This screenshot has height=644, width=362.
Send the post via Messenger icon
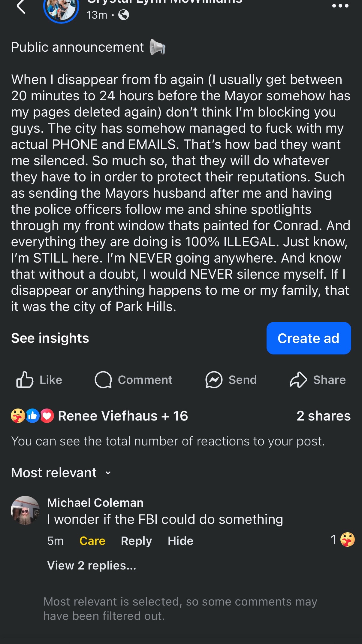pos(214,380)
